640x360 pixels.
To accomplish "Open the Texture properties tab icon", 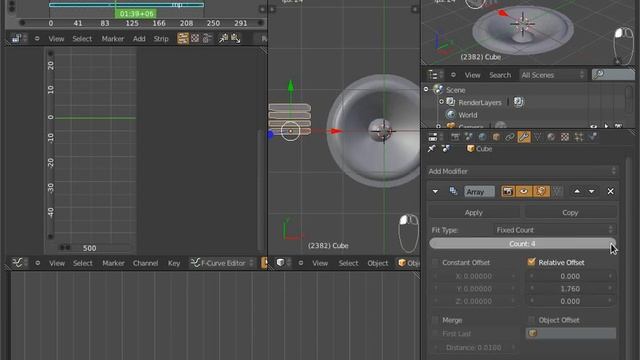I will 565,137.
